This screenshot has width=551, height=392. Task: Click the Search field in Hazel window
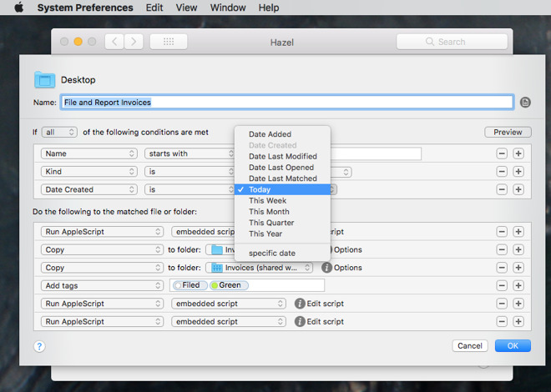point(452,42)
